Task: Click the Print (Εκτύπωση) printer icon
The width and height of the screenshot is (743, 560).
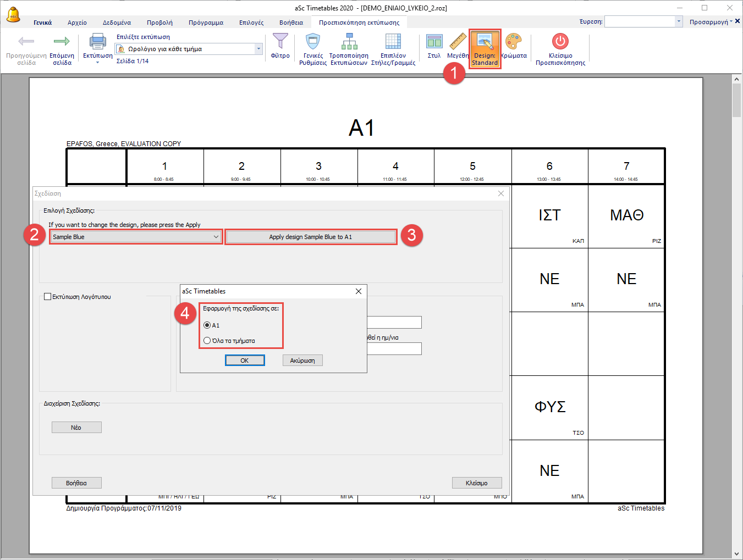Action: pos(97,42)
